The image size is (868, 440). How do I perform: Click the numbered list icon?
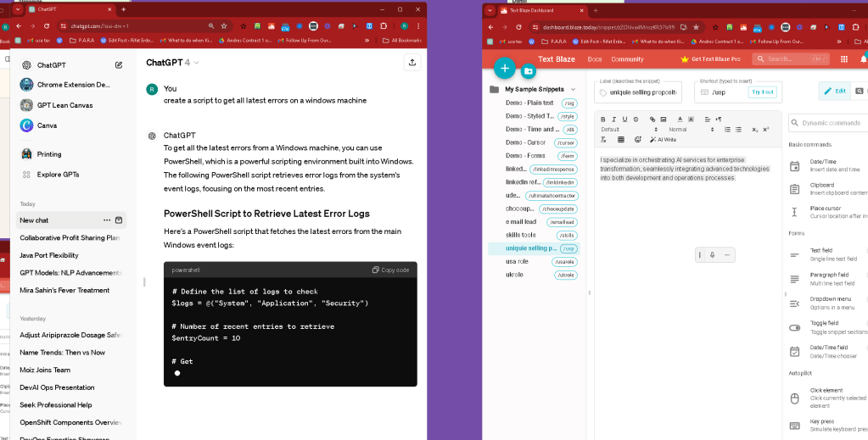click(727, 130)
